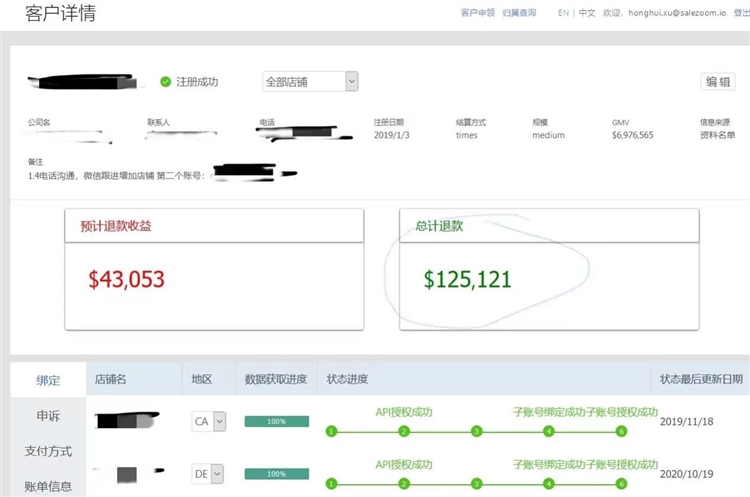Click step 1 circle in DE row
Viewport: 750px width, 497px height.
pyautogui.click(x=331, y=484)
